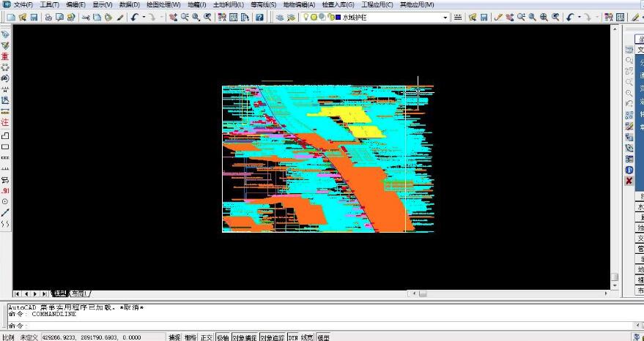Click the vertical scrollbar up arrow
The height and width of the screenshot is (341, 644).
615,29
